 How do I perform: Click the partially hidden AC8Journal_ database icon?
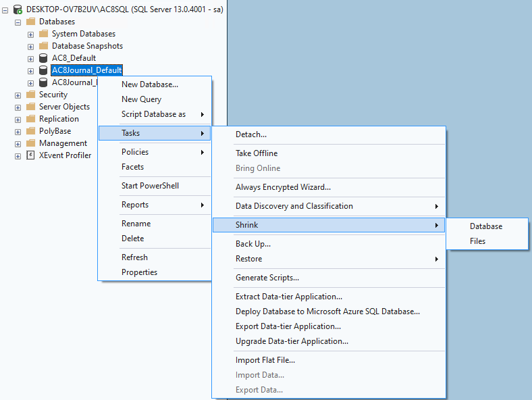pyautogui.click(x=43, y=82)
